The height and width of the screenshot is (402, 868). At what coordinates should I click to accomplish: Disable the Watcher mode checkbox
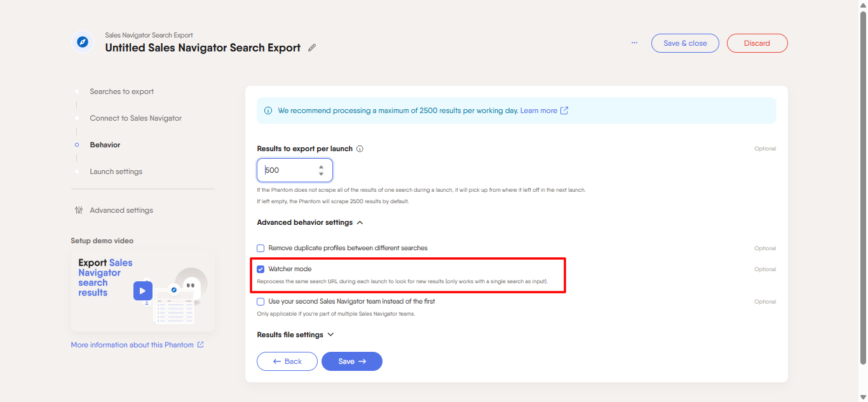pyautogui.click(x=260, y=269)
